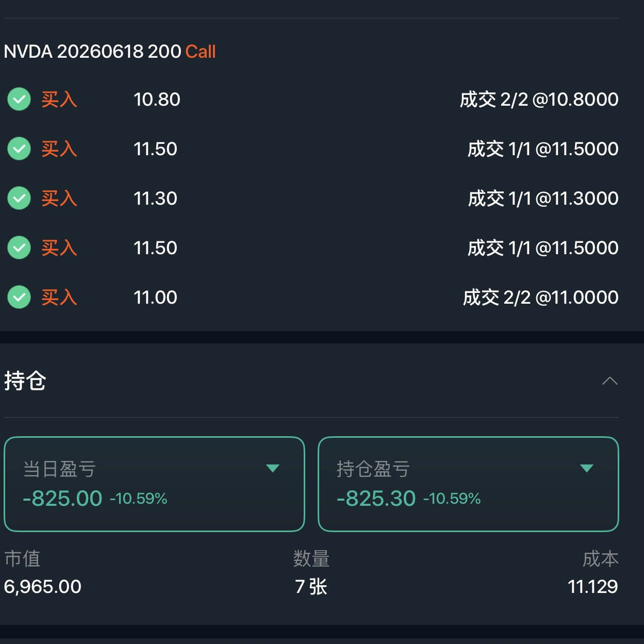Tap the 买入 label on the 10.80 order

pos(59,100)
